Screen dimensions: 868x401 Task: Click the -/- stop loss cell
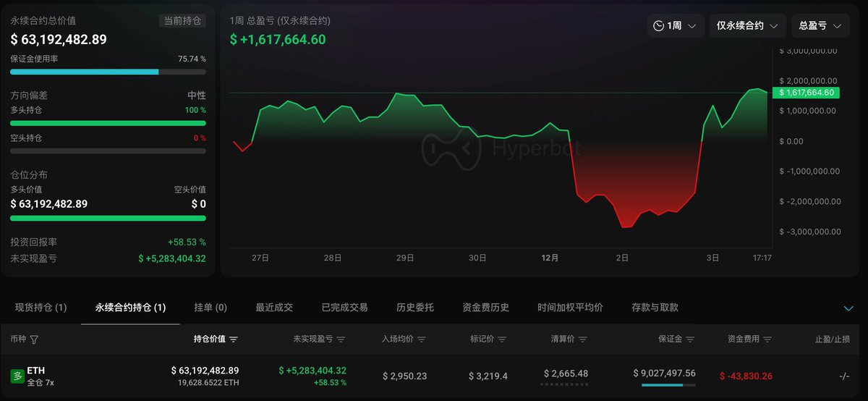(844, 376)
